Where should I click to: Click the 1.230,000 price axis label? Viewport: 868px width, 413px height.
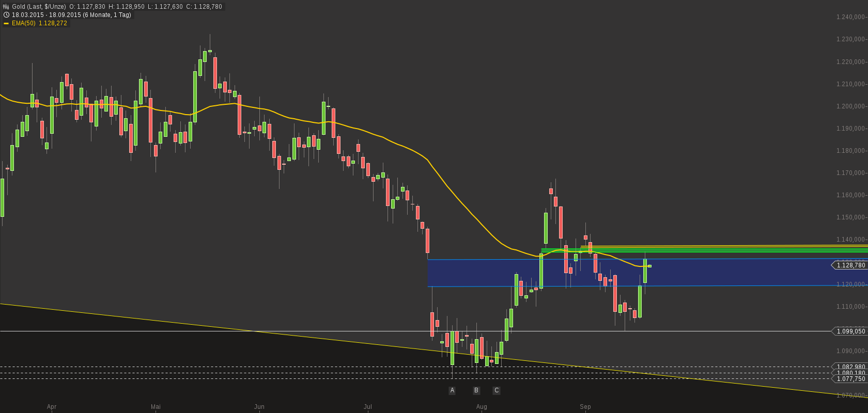850,39
